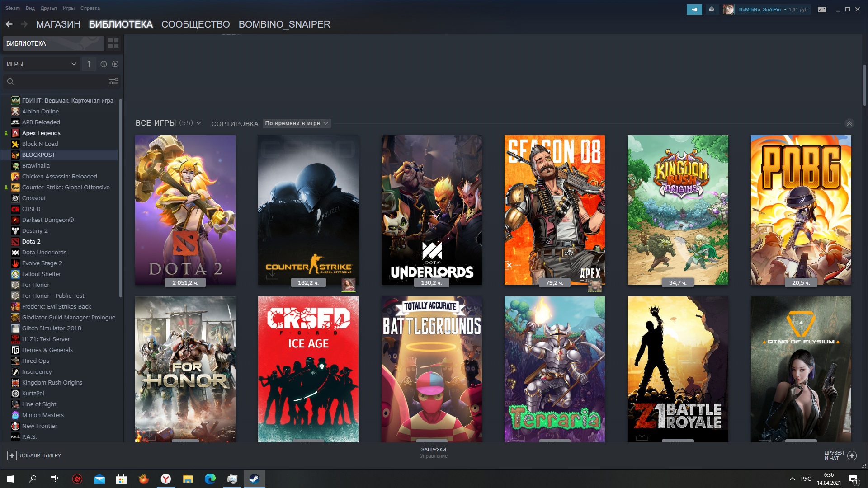868x488 pixels.
Task: Open Kingdom Rush Origins cover
Action: (678, 210)
